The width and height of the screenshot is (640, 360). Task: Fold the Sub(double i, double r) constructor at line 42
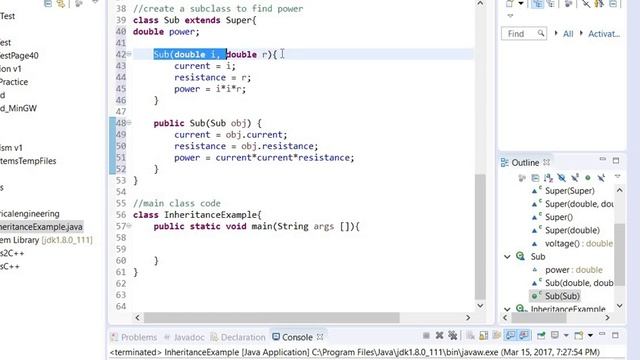(129, 54)
